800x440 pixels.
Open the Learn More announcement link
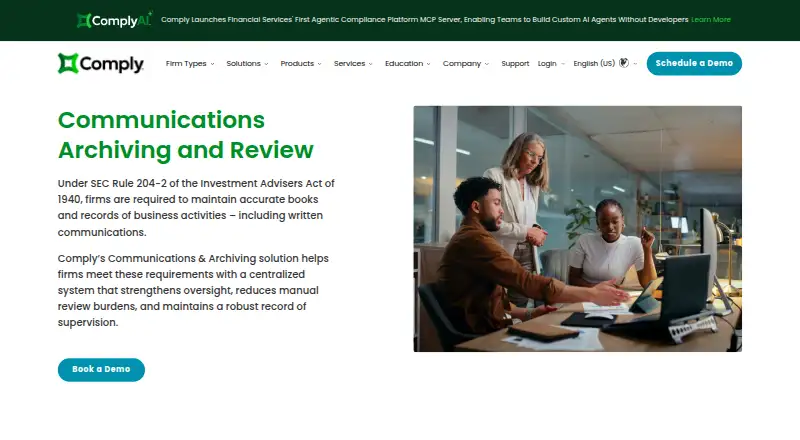[711, 20]
